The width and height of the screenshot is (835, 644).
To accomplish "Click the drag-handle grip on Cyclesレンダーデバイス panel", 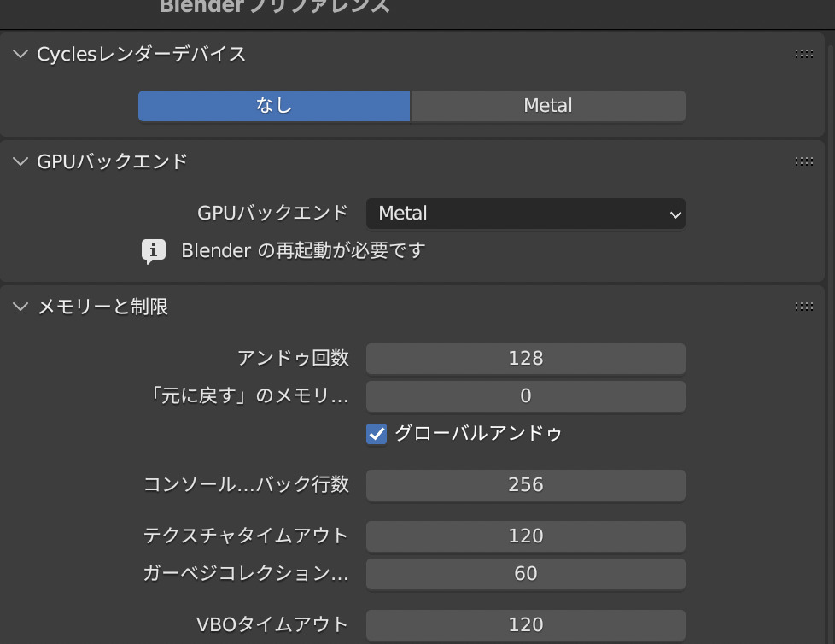I will pyautogui.click(x=803, y=54).
